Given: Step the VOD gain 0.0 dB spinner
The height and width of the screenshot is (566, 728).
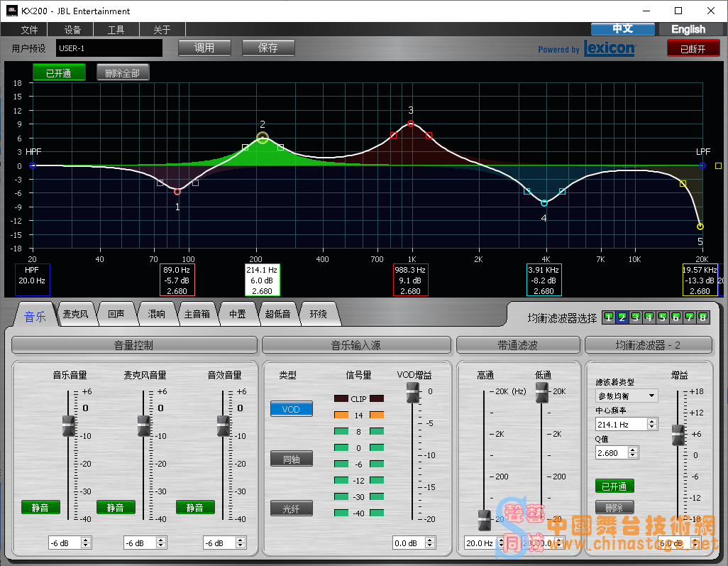Looking at the screenshot, I should 429,543.
